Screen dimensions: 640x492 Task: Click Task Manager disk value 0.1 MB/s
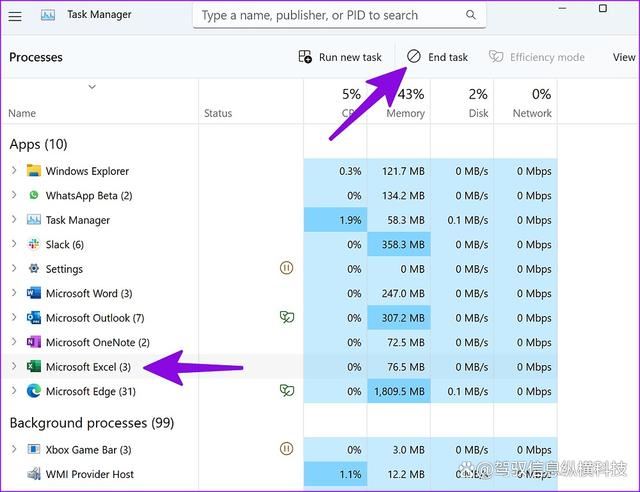pos(468,220)
